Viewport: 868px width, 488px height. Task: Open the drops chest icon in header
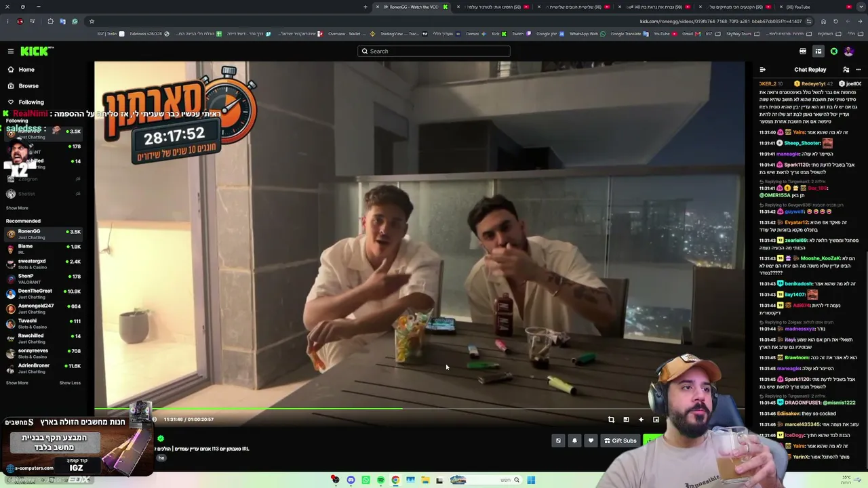803,52
